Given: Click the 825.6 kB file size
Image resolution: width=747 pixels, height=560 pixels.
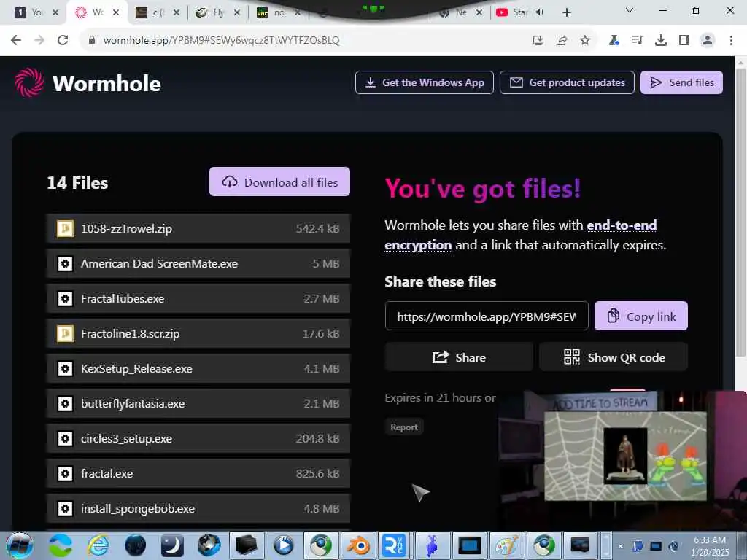Looking at the screenshot, I should (317, 473).
